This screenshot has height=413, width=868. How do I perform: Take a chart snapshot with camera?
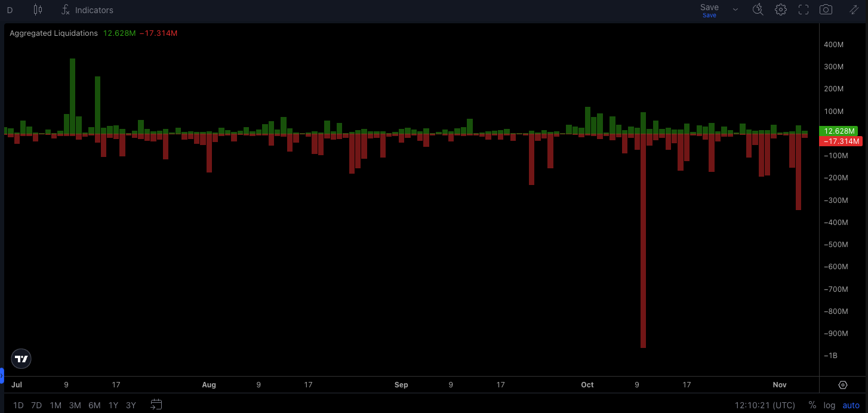pos(826,10)
